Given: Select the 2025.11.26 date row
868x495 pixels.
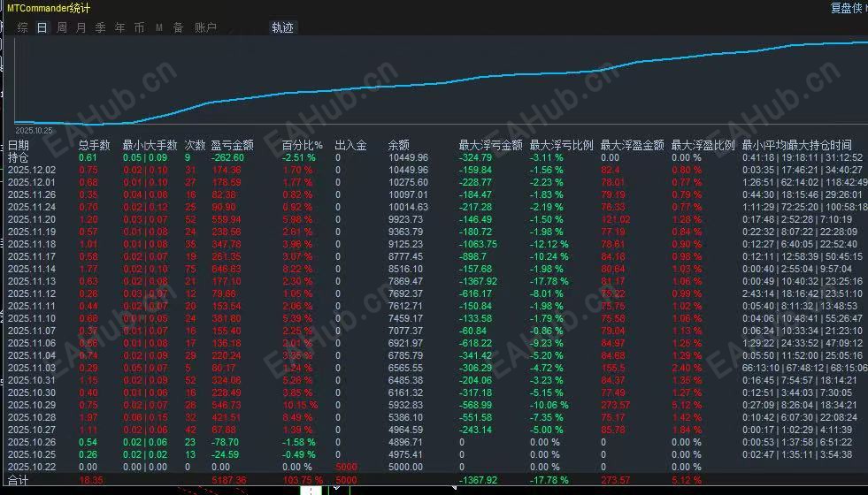Looking at the screenshot, I should pos(434,194).
